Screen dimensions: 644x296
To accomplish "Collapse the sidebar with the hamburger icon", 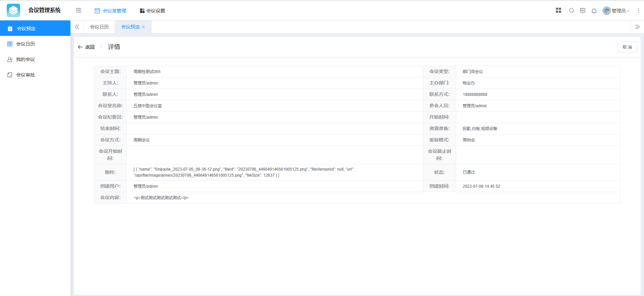I will tap(78, 10).
